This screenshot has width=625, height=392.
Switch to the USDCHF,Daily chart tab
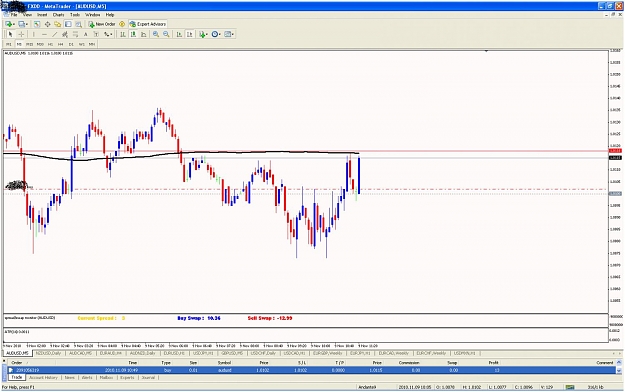(x=263, y=353)
